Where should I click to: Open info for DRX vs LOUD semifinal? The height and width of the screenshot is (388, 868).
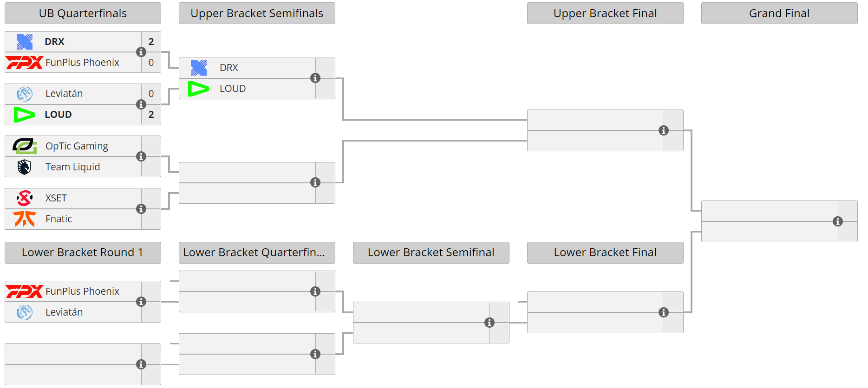(x=315, y=78)
